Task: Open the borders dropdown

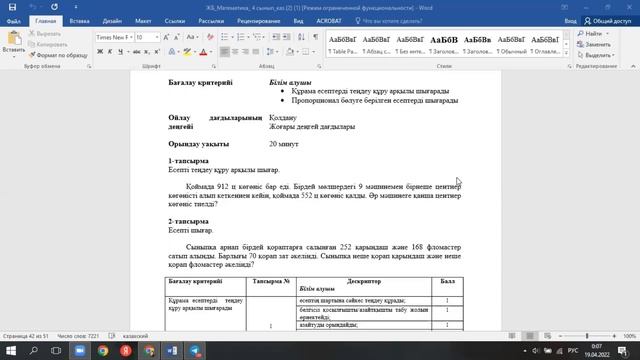Action: 313,51
